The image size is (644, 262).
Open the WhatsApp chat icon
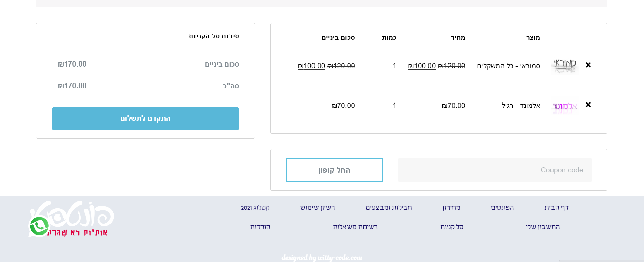click(x=39, y=226)
